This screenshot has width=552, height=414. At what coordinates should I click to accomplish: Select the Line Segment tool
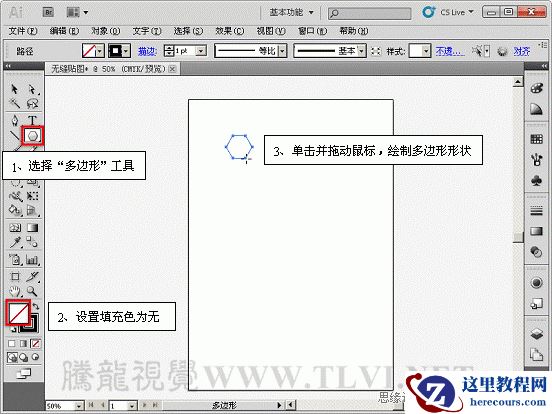(x=14, y=136)
